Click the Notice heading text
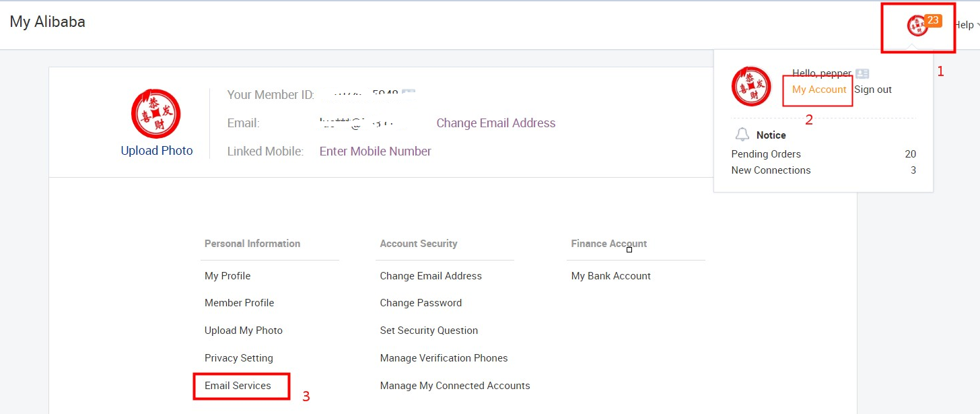The height and width of the screenshot is (414, 980). coord(771,135)
